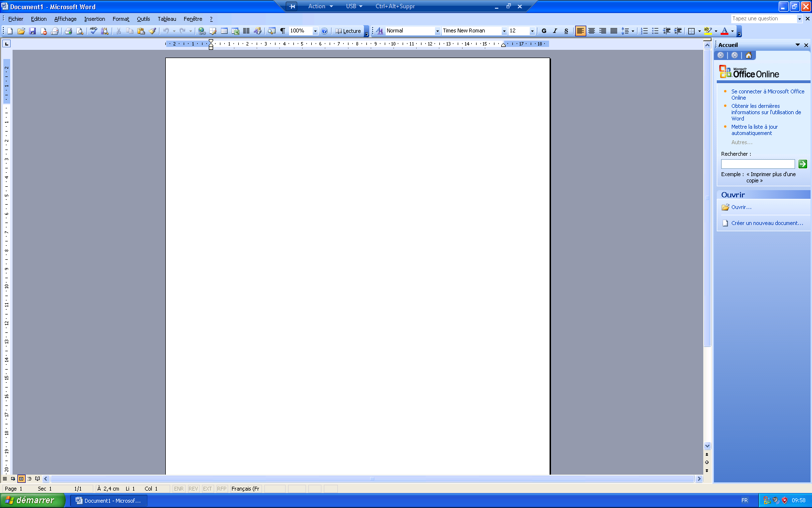Toggle Bold formatting (G button)
Viewport: 812px width, 508px height.
544,31
